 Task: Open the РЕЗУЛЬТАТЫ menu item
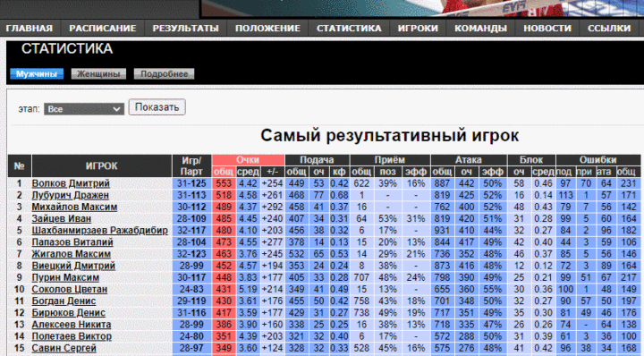(x=186, y=29)
